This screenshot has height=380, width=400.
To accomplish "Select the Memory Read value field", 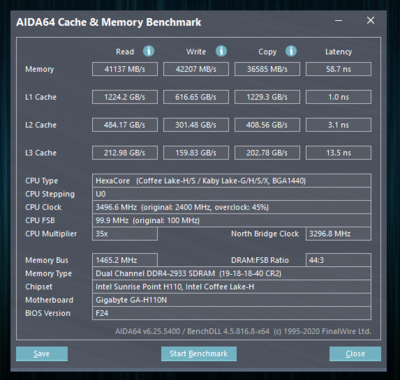I will pos(125,69).
